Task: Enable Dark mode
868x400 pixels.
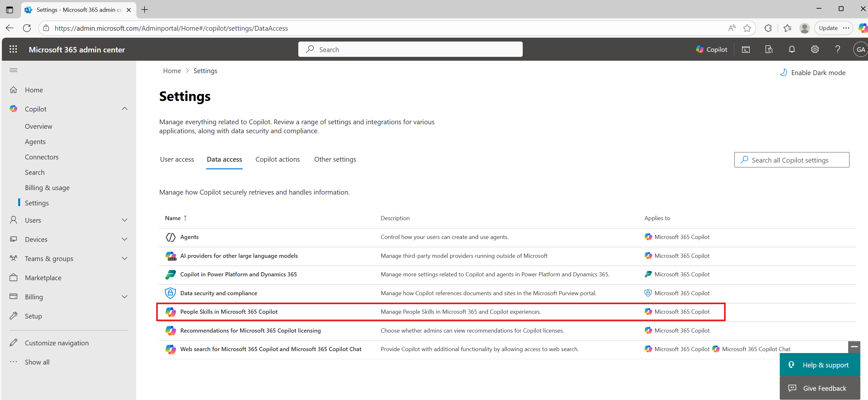Action: (x=812, y=73)
